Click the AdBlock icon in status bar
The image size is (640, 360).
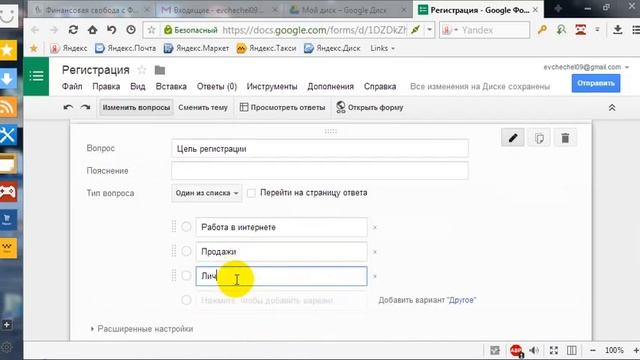point(516,350)
